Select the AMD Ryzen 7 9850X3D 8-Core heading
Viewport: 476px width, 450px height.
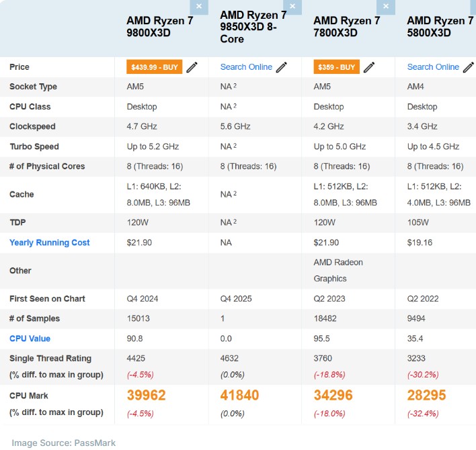tap(253, 27)
